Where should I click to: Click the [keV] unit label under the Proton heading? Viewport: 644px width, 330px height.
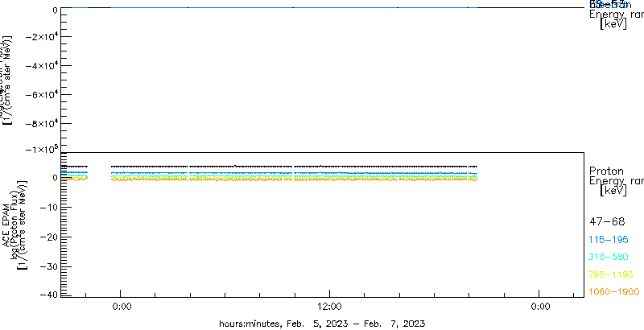613,190
